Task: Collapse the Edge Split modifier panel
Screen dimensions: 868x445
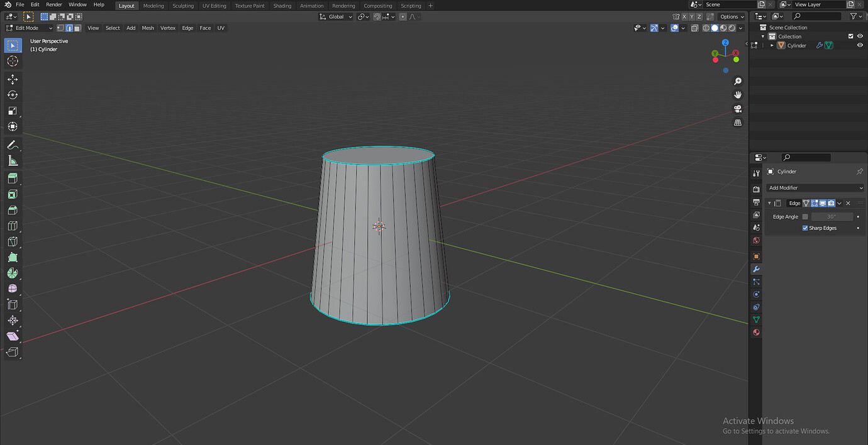Action: click(769, 203)
